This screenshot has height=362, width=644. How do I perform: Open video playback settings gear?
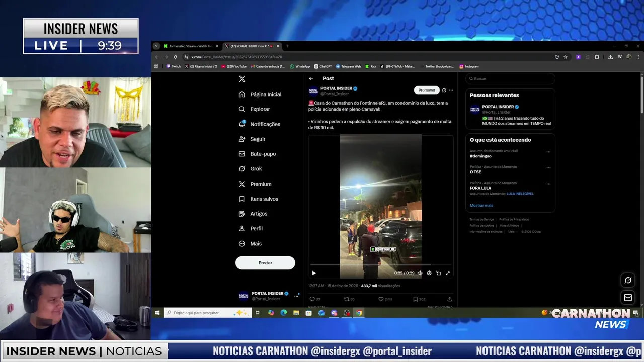pyautogui.click(x=429, y=273)
